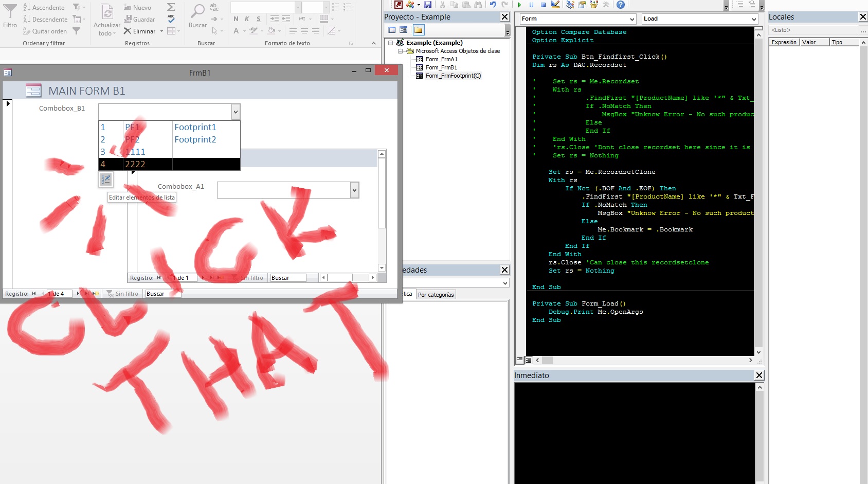
Task: Run code with the green play icon
Action: pos(519,5)
